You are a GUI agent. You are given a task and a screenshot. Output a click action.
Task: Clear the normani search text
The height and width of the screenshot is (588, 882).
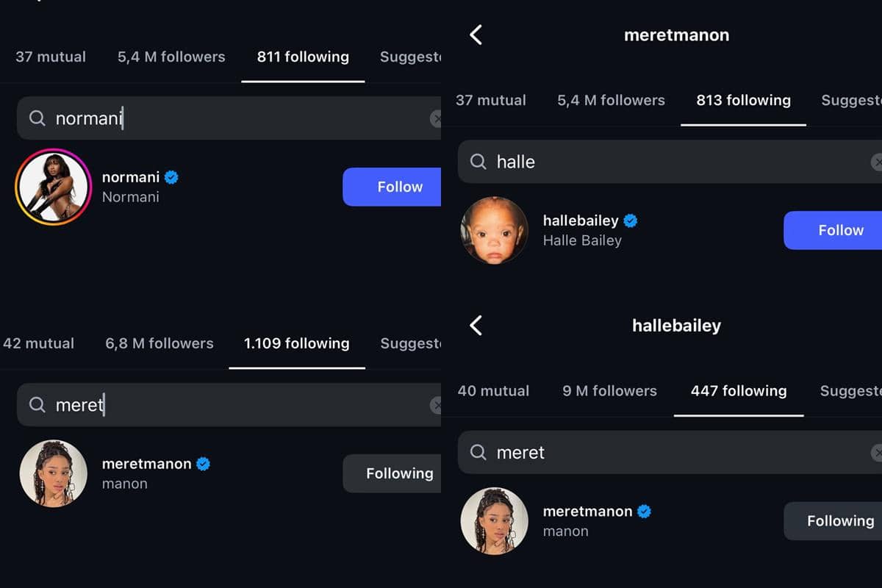point(436,118)
